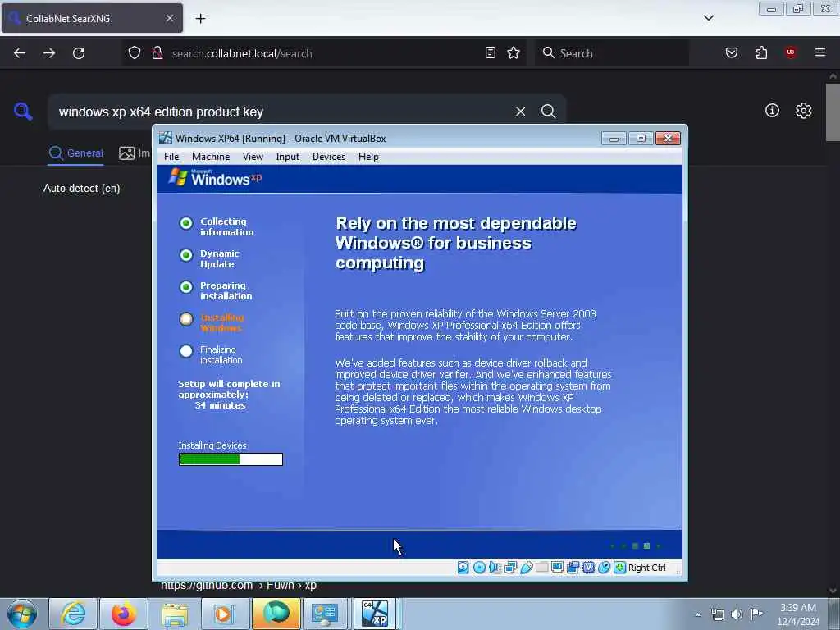Click the USB devices indicator in VirtualBox
840x630 pixels.
[x=526, y=568]
